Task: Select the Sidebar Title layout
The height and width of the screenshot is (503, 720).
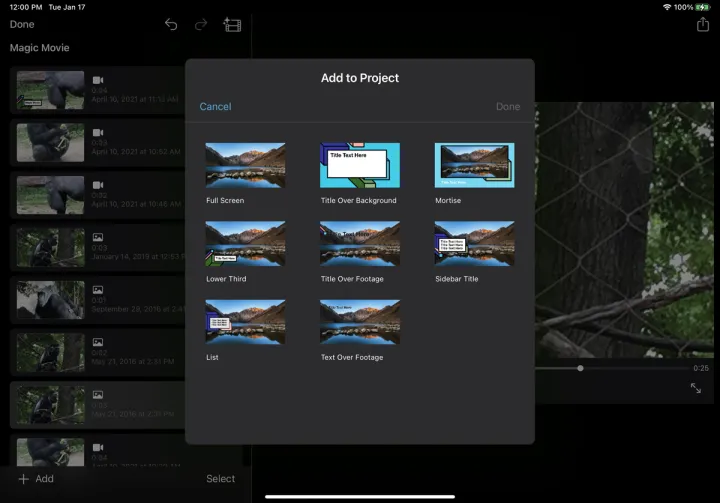Action: 474,243
